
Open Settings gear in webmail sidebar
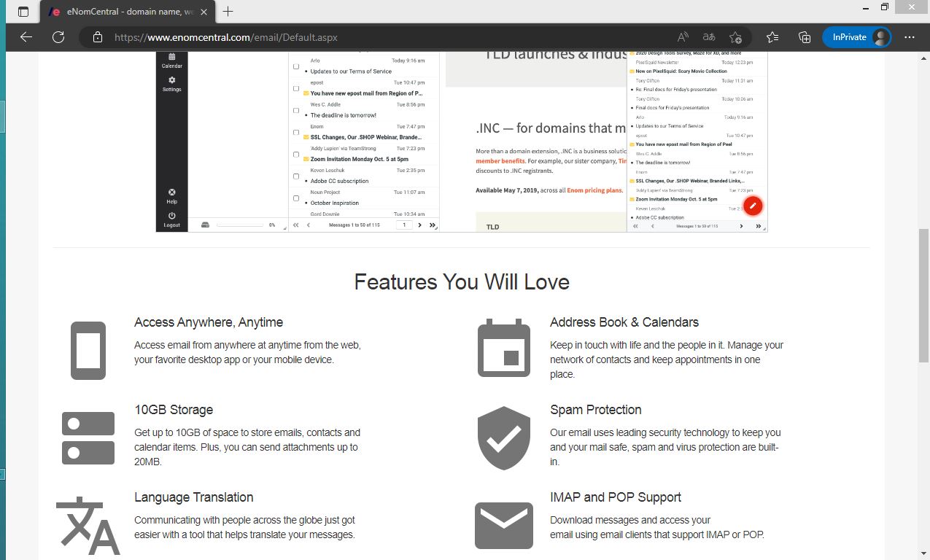[x=171, y=82]
